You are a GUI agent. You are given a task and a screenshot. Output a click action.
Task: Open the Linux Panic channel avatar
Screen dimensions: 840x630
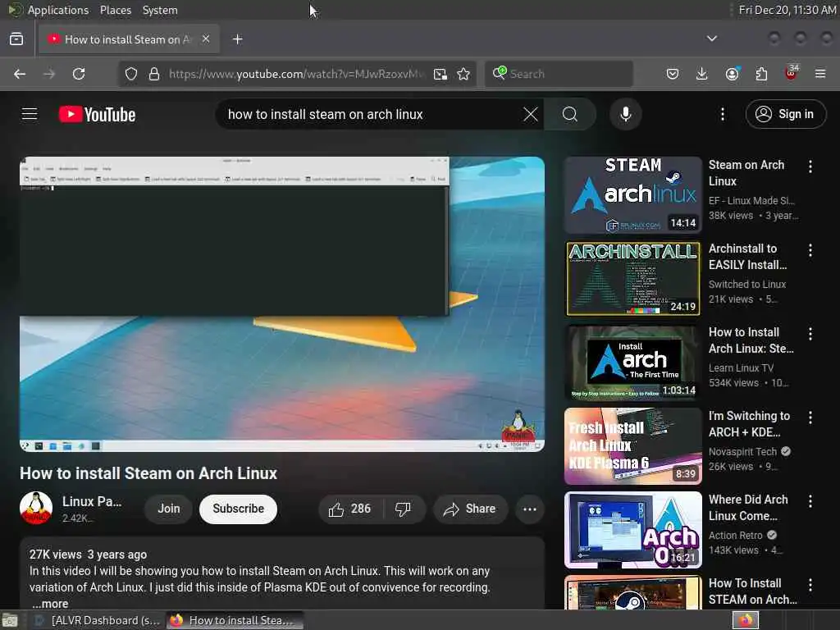pyautogui.click(x=36, y=508)
